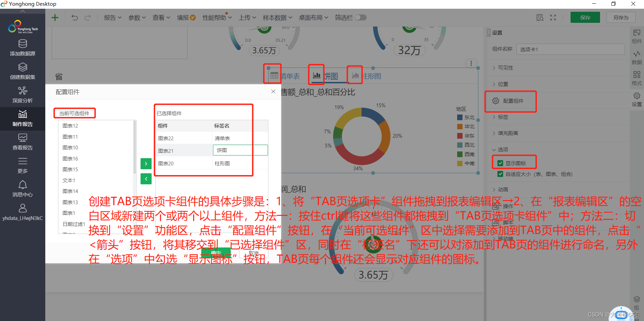Select 图表12 in available components

tap(70, 126)
